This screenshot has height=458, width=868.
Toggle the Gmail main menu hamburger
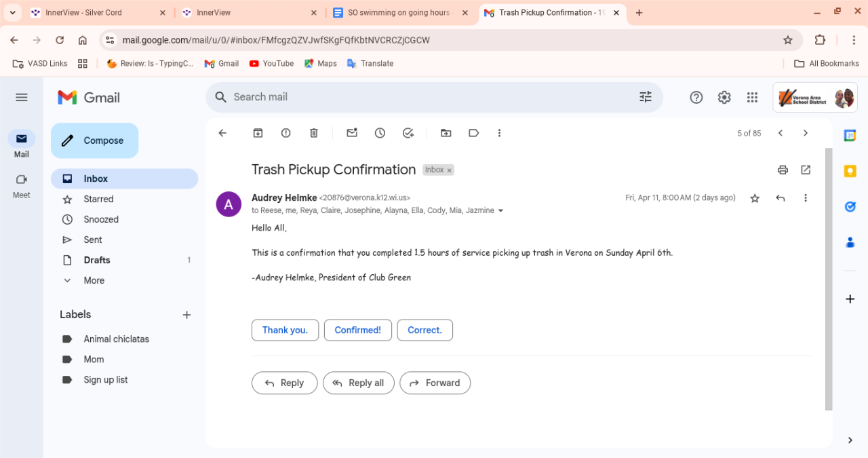[22, 98]
